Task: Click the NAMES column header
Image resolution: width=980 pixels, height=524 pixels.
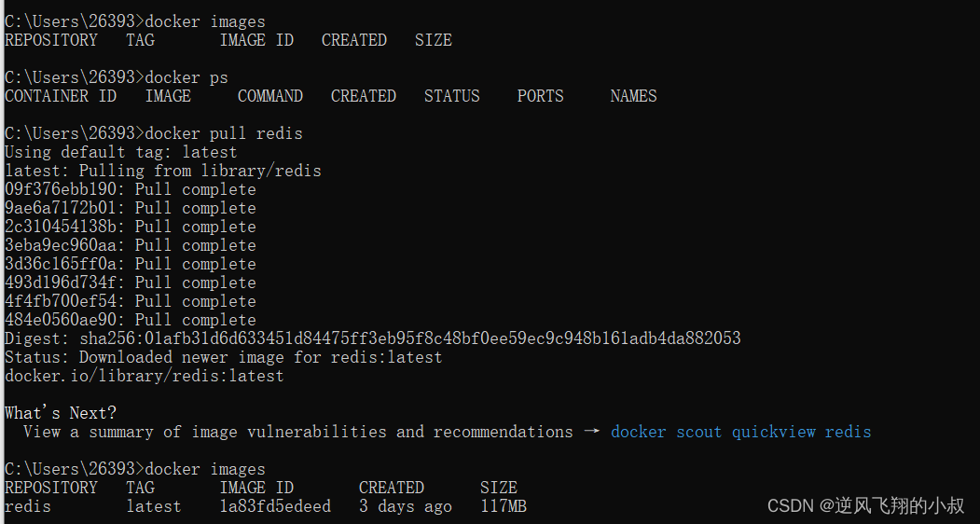Action: coord(633,96)
